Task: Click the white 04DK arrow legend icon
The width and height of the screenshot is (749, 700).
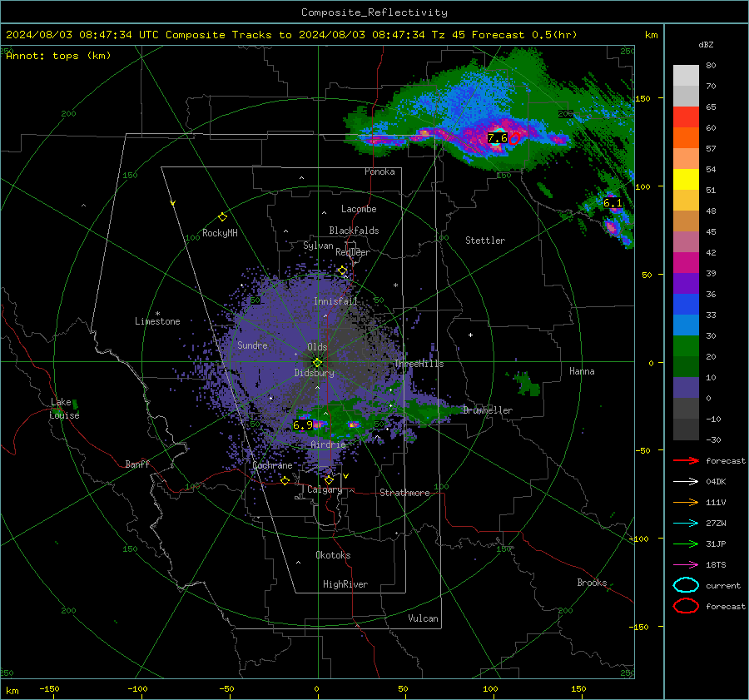Action: click(686, 482)
